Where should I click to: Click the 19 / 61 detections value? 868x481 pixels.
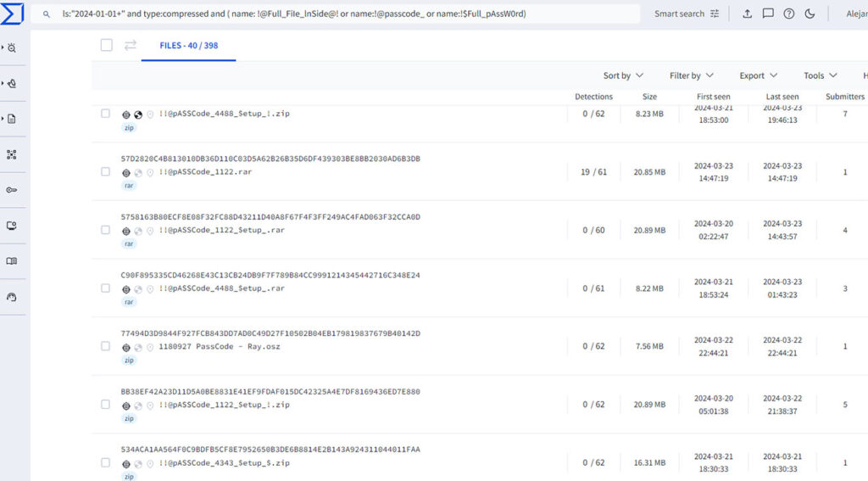(x=593, y=172)
